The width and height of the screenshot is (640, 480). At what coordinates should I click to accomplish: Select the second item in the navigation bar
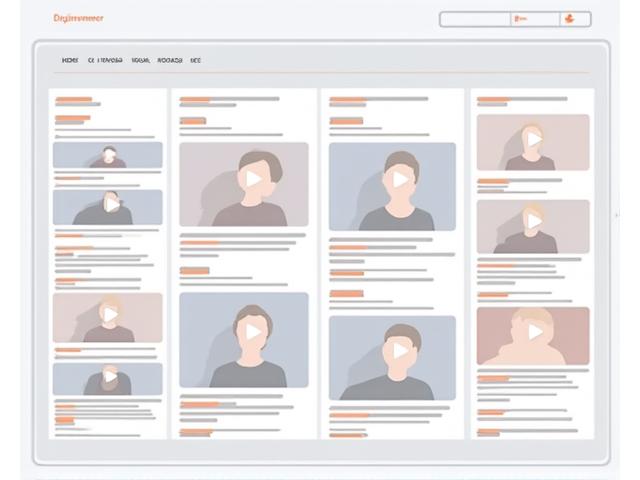[x=105, y=60]
